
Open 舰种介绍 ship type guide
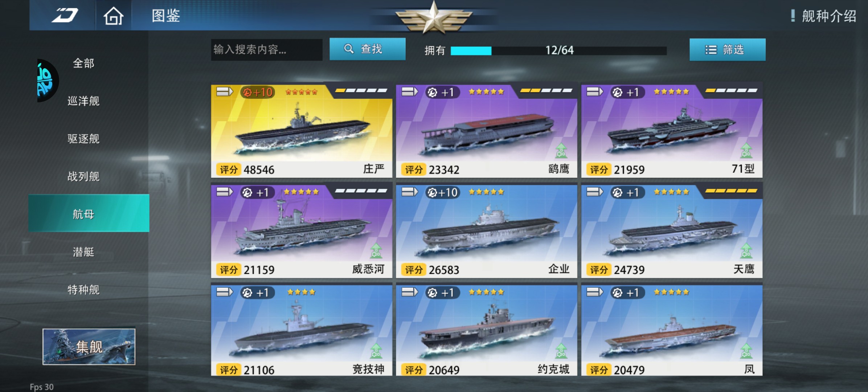click(824, 16)
